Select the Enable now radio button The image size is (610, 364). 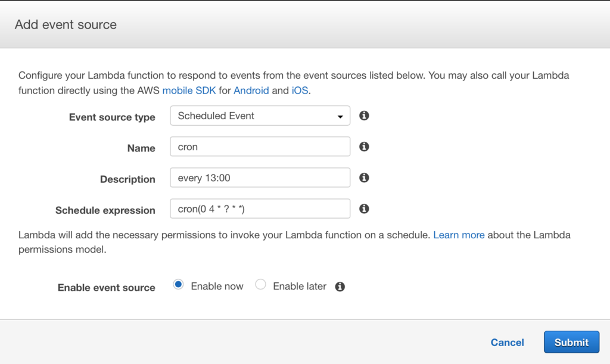[x=178, y=285]
